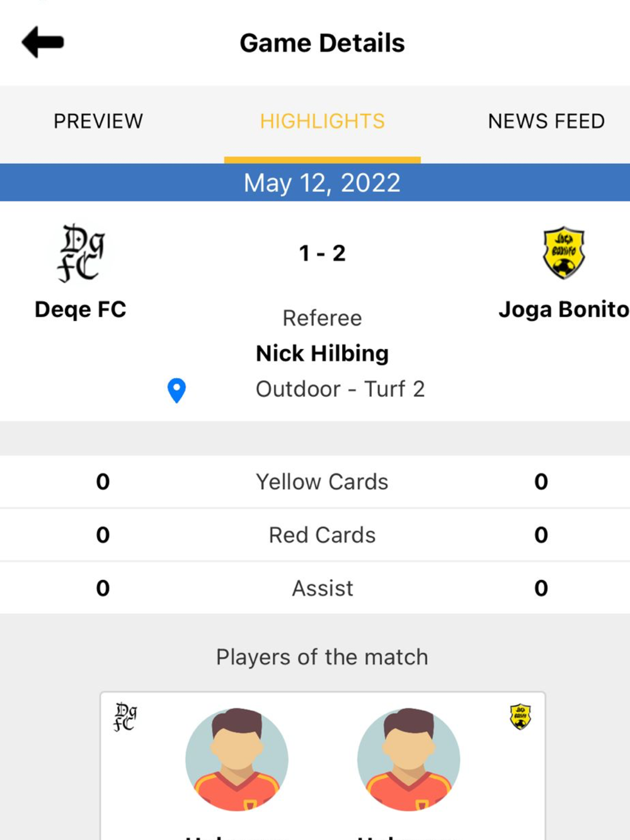Open the right player of the match avatar
This screenshot has height=840, width=630.
(409, 759)
